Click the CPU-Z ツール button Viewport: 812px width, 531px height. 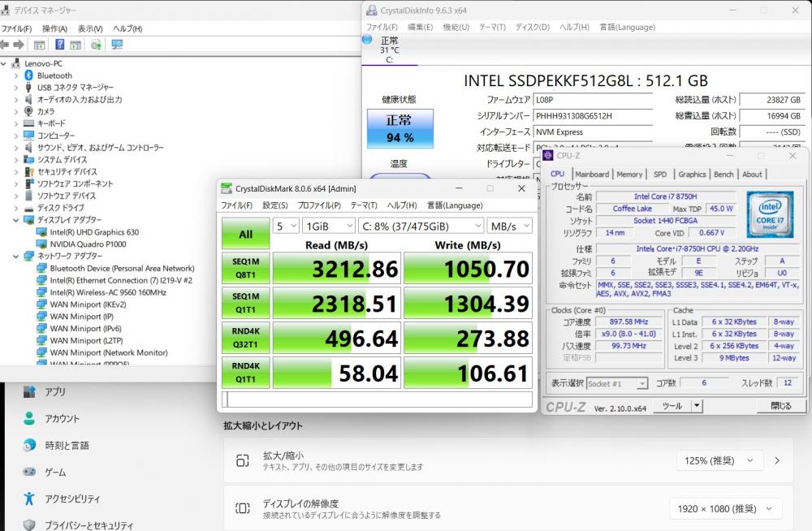pos(672,406)
